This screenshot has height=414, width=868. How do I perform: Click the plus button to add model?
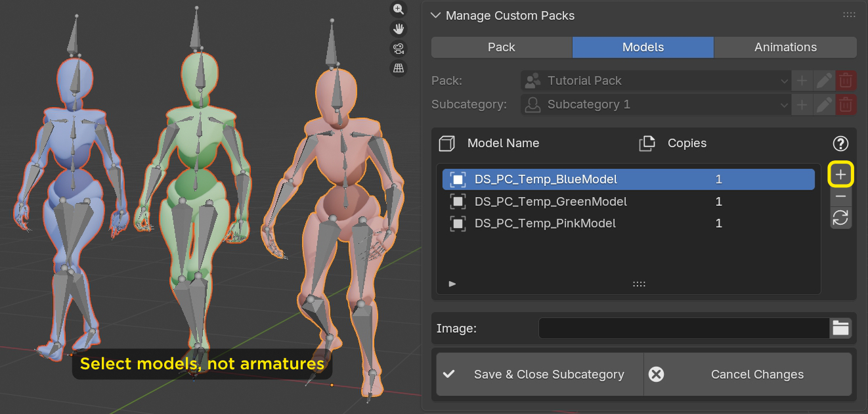click(840, 175)
